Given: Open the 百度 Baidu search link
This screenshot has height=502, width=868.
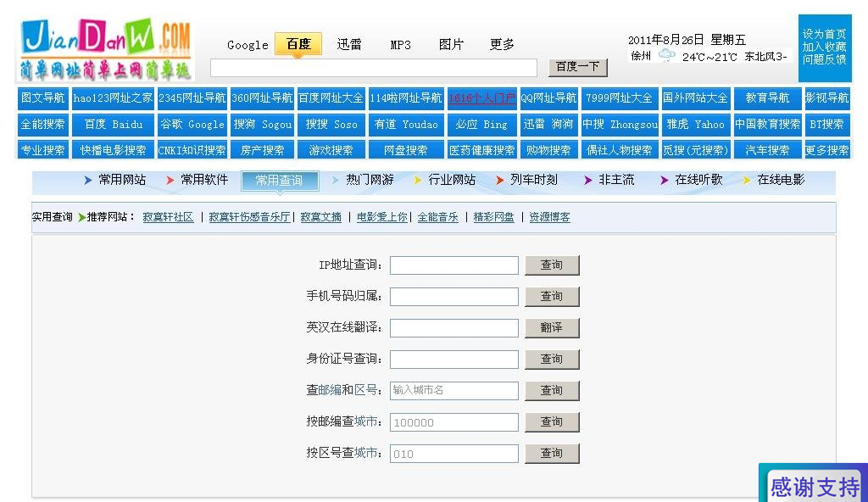Looking at the screenshot, I should (x=113, y=124).
